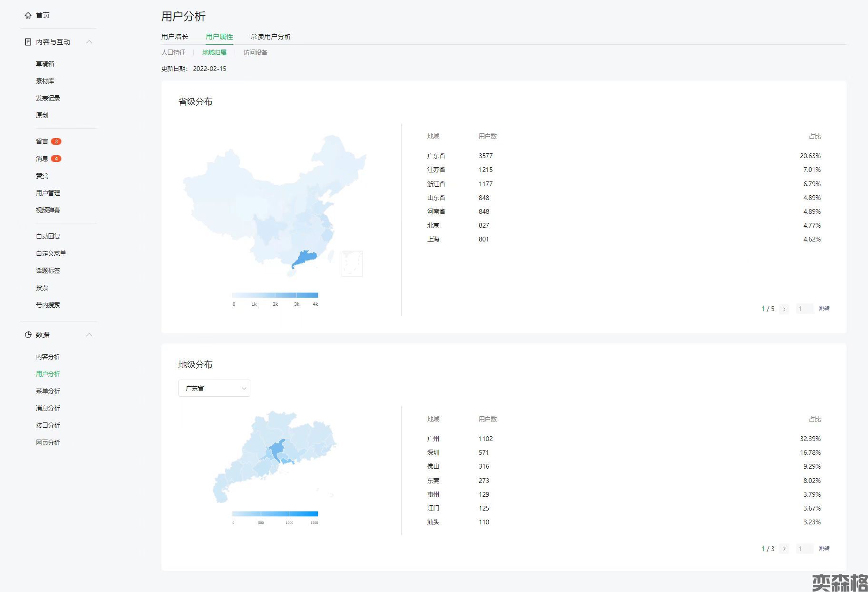
Task: Collapse the 数据 sidebar section
Action: pyautogui.click(x=89, y=335)
